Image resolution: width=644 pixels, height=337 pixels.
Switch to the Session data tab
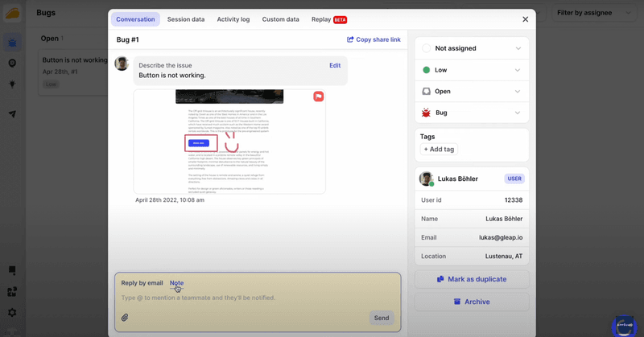tap(186, 19)
